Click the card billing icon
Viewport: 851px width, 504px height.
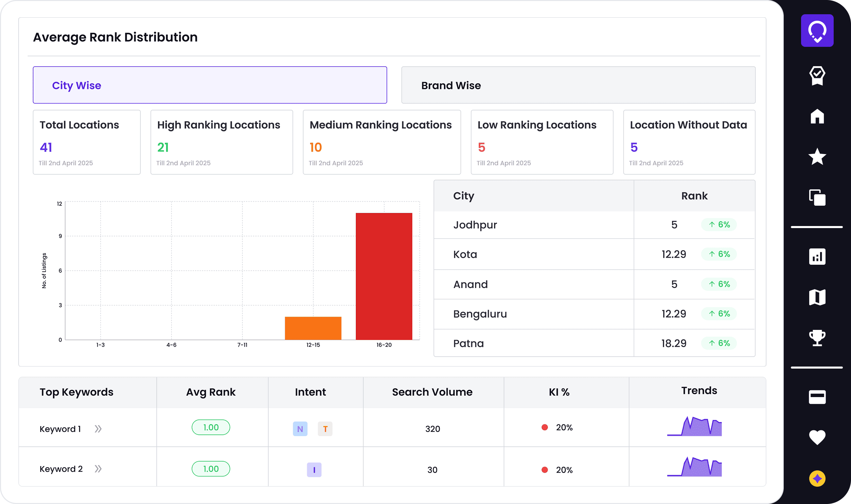[x=817, y=397]
